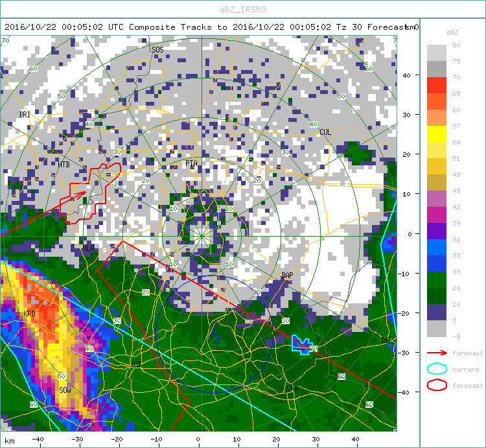The image size is (486, 448).
Task: Click the JHB station label
Action: (x=136, y=364)
